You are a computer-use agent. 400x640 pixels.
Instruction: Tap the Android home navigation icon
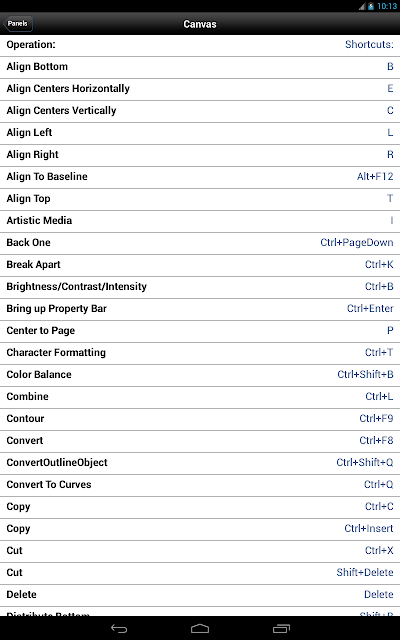coord(200,629)
